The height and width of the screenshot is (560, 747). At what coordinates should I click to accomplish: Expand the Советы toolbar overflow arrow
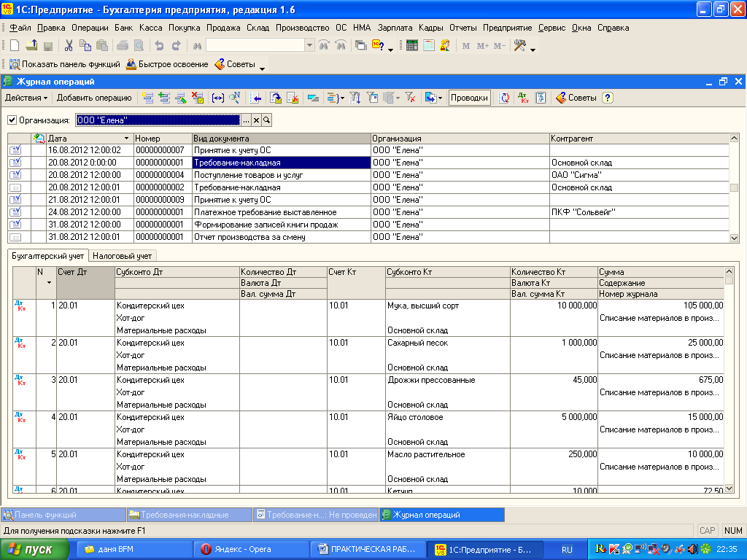click(262, 68)
